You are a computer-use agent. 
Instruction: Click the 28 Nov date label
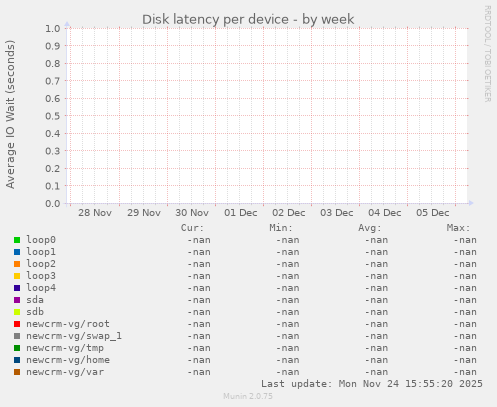tap(95, 213)
